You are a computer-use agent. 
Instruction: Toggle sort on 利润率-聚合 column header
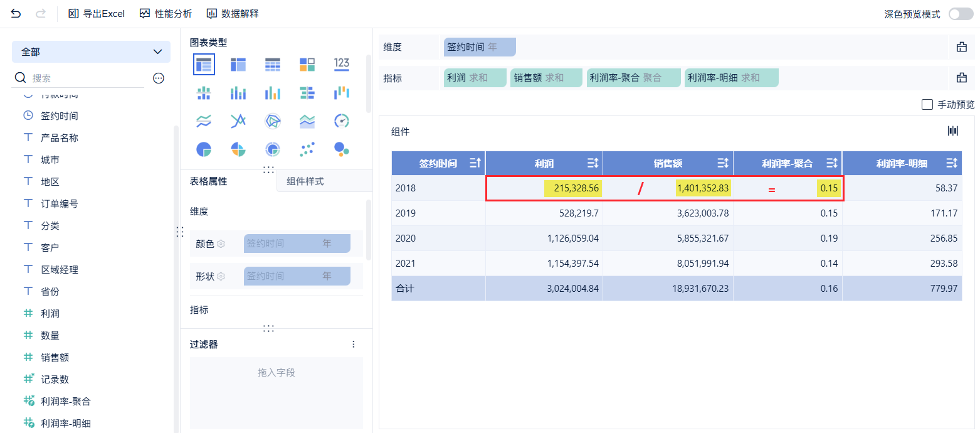click(832, 164)
